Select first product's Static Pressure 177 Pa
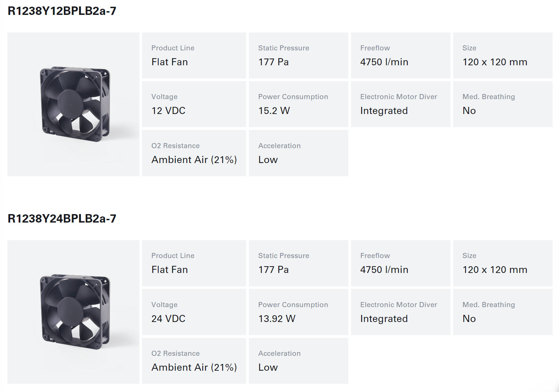Screen dimensions: 559x392 (x=299, y=55)
